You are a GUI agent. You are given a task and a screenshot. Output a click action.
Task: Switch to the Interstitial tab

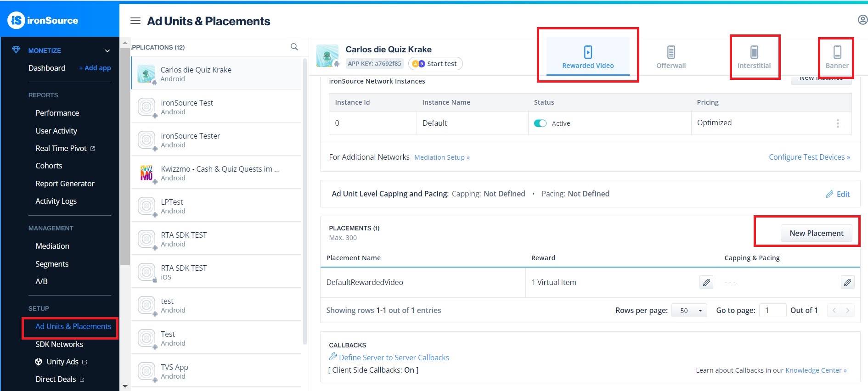point(754,57)
